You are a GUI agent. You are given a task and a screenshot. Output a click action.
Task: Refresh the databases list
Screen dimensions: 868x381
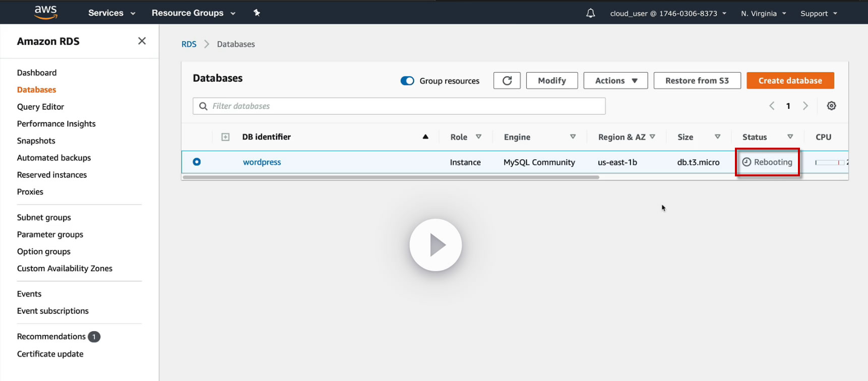[507, 81]
